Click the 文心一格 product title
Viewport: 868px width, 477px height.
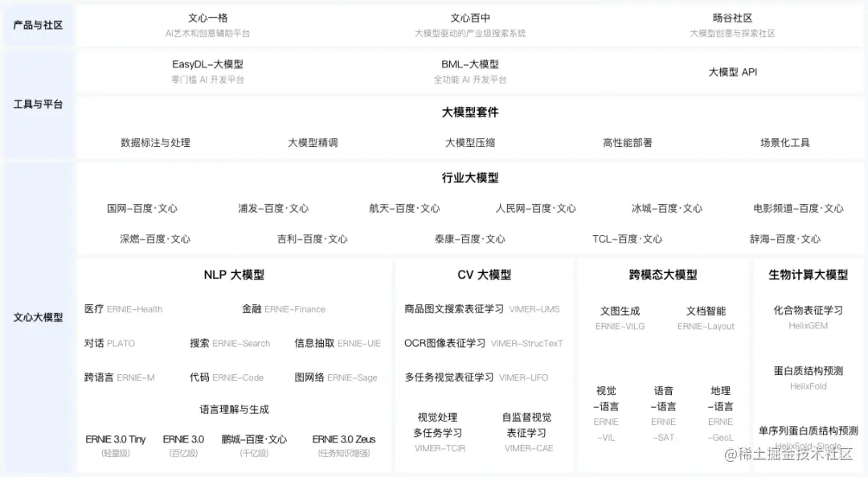pos(207,18)
